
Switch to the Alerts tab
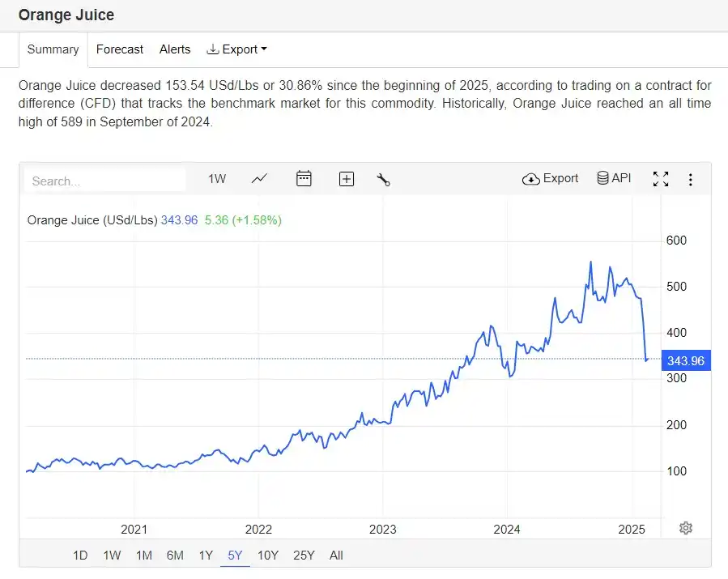[x=175, y=49]
